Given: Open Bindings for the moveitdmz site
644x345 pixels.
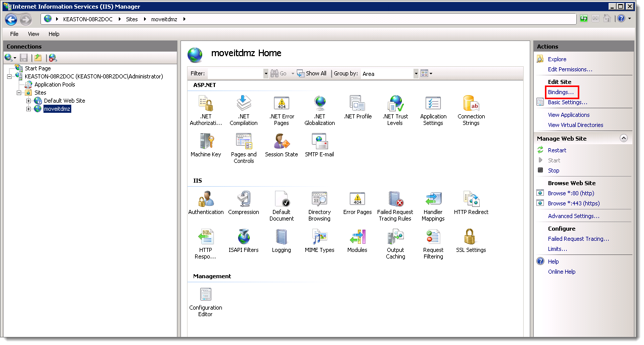Looking at the screenshot, I should point(561,92).
